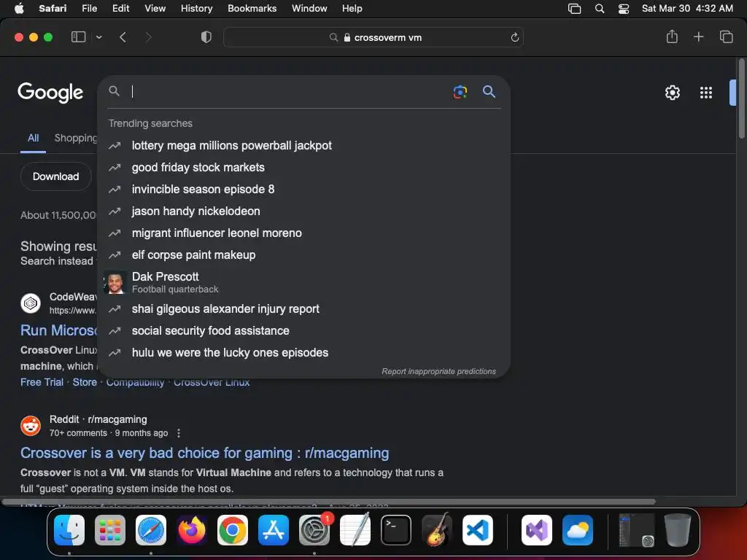Open Visual Studio Code from the Dock
The image size is (747, 560).
[477, 530]
